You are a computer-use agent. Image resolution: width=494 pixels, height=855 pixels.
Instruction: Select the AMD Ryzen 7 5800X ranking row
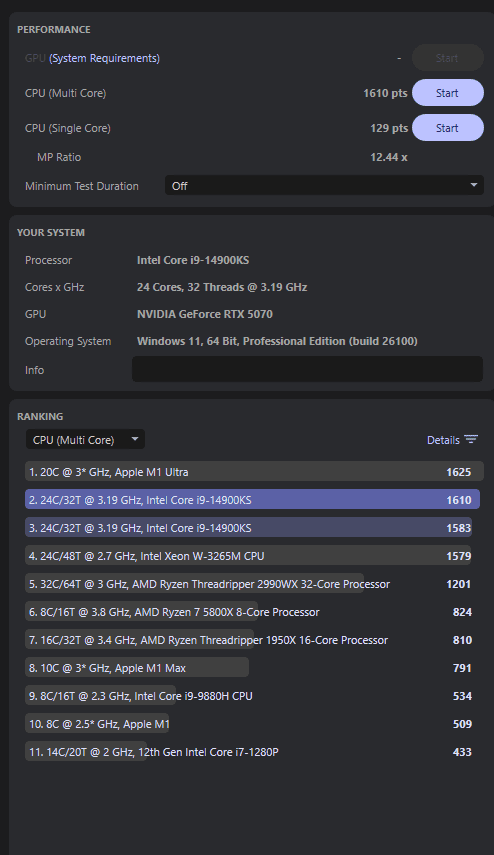249,612
